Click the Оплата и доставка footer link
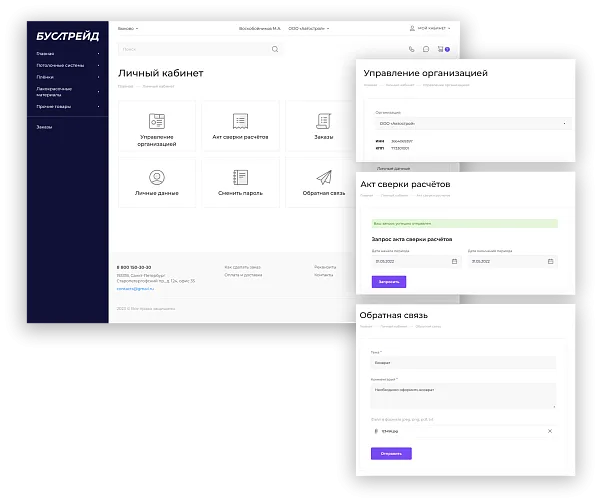Screen dimensions: 600x503 pos(243,275)
